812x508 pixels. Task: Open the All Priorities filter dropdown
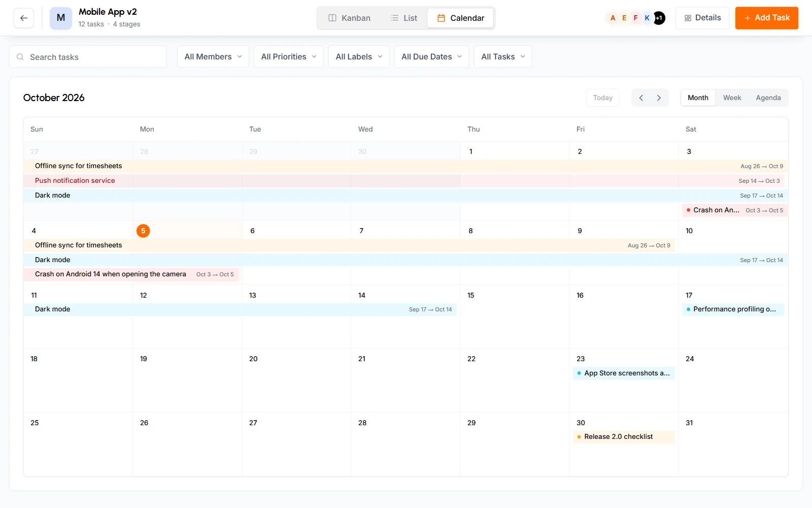click(x=289, y=56)
